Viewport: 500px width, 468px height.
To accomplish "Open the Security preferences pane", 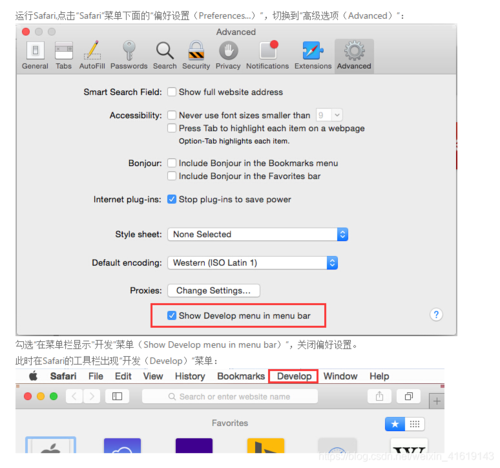I will pyautogui.click(x=196, y=55).
